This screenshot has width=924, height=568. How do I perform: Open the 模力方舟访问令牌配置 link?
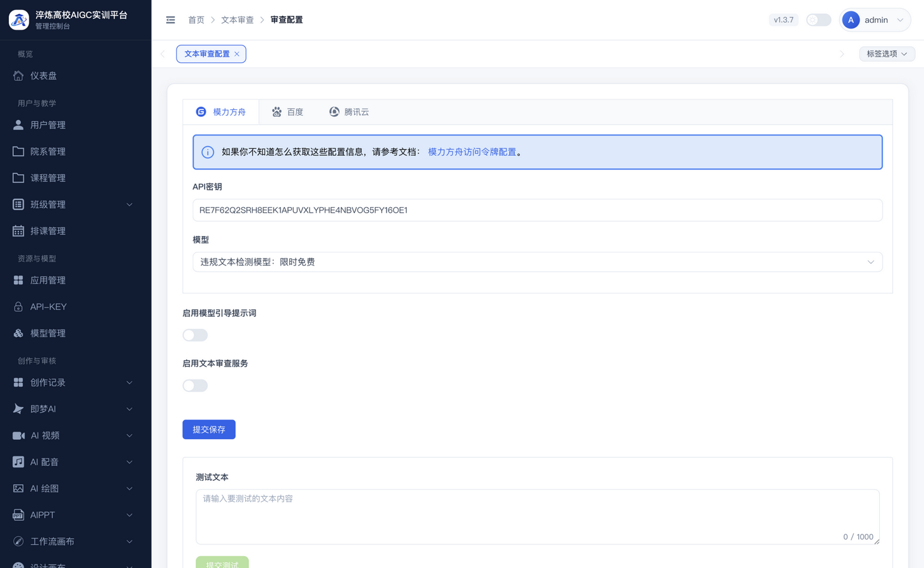[472, 152]
